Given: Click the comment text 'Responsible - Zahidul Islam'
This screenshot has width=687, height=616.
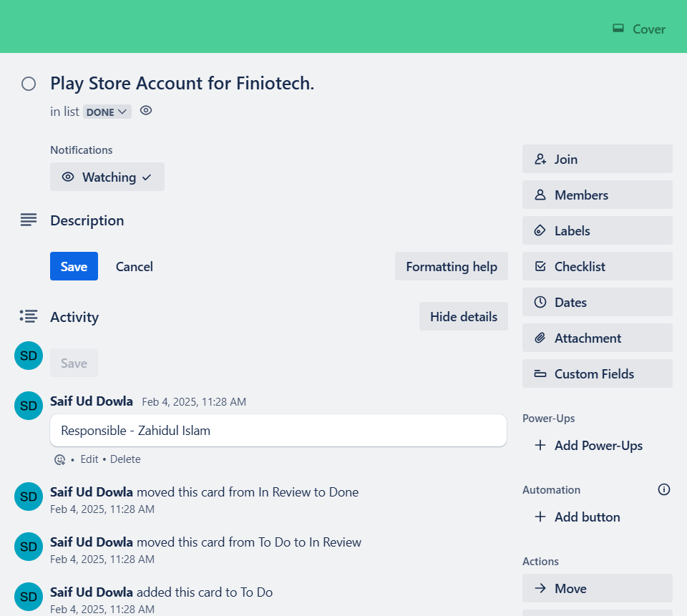Looking at the screenshot, I should (x=135, y=431).
